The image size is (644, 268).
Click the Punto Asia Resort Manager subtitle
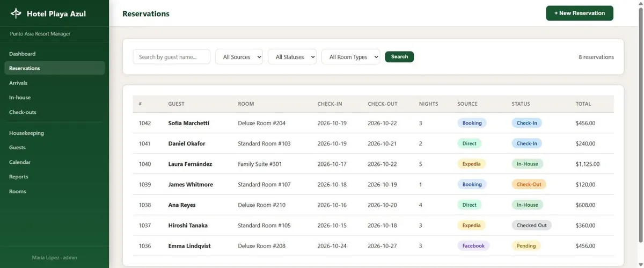40,34
